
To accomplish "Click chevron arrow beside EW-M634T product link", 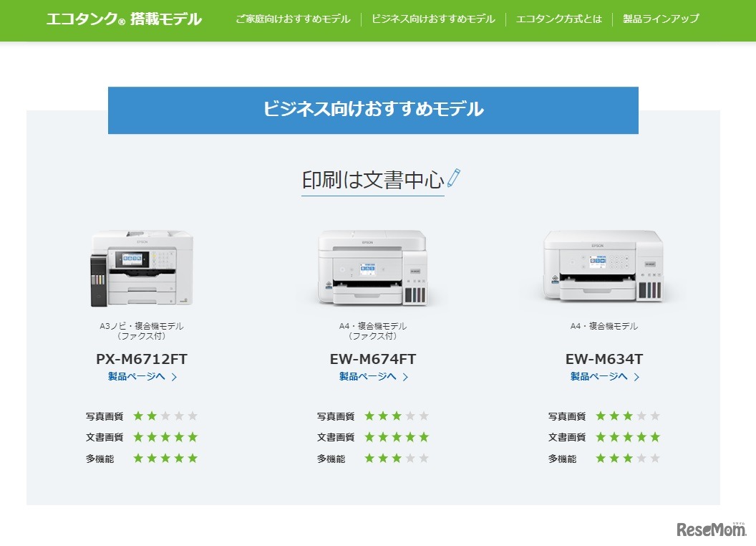I will click(x=636, y=377).
